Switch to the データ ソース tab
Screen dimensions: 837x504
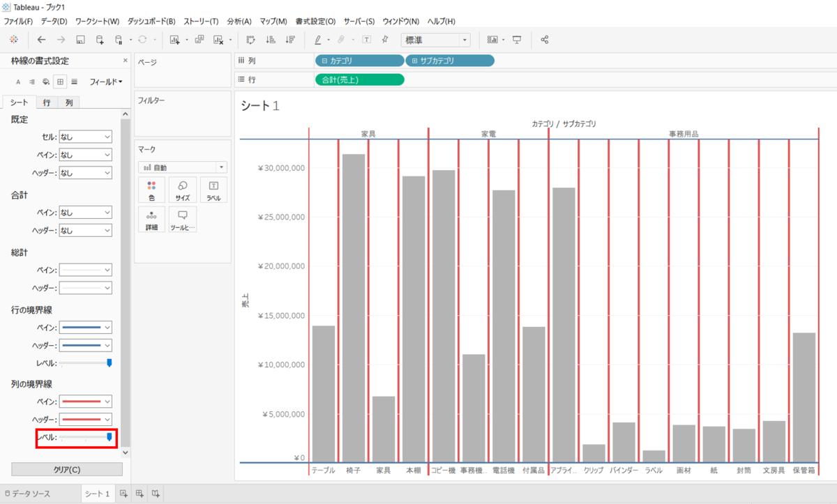tap(28, 494)
